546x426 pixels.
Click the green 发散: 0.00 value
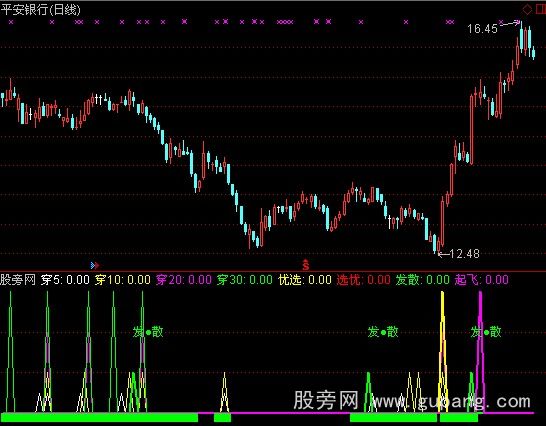(422, 279)
